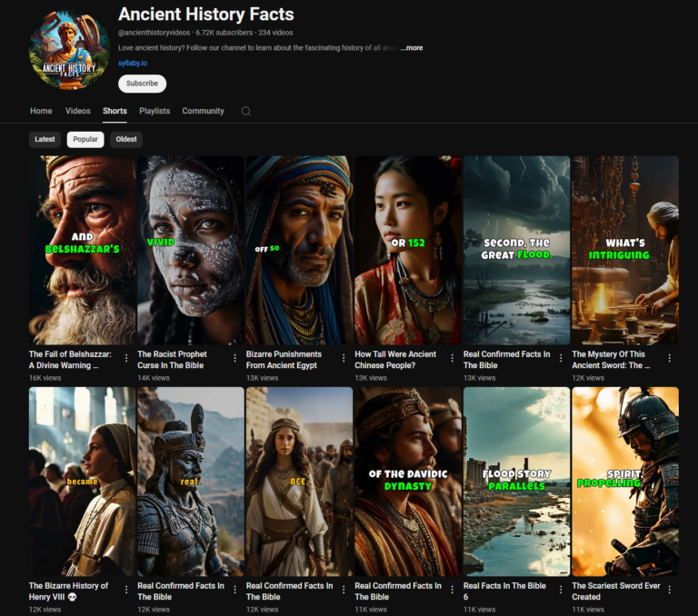Viewport: 698px width, 616px height.
Task: Open three-dot menu for Henry VIII short
Action: pyautogui.click(x=126, y=590)
